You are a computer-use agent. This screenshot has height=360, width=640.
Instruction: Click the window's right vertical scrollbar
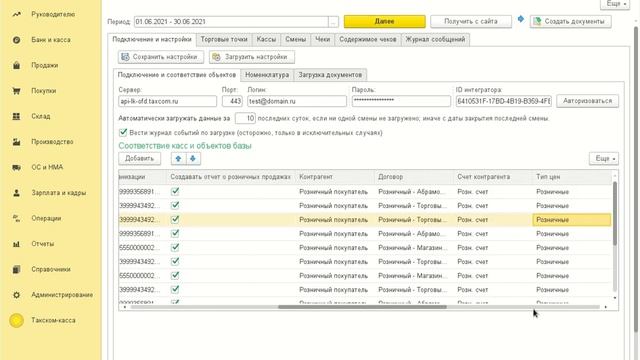tap(636, 180)
